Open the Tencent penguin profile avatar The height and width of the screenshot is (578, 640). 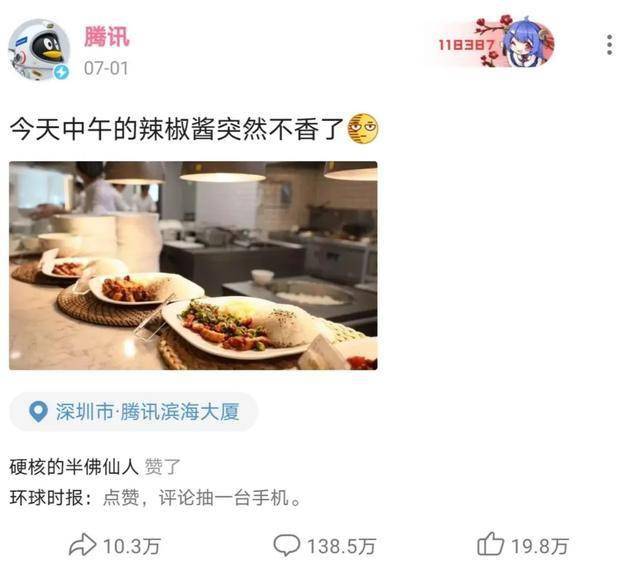click(39, 50)
